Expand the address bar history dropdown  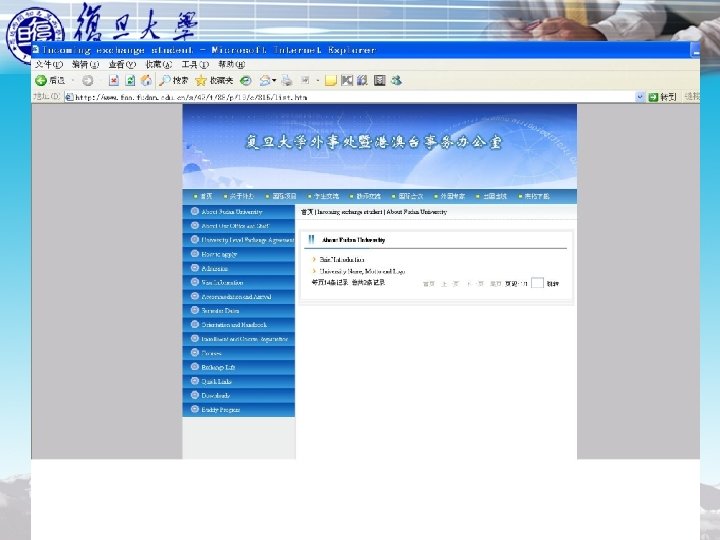click(x=640, y=97)
